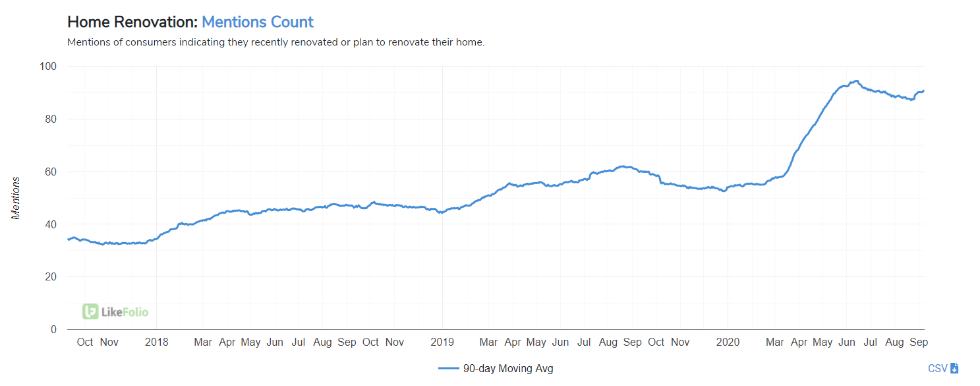Viewport: 980px width, 386px height.
Task: Select the 2020 label on the time axis
Action: point(728,342)
